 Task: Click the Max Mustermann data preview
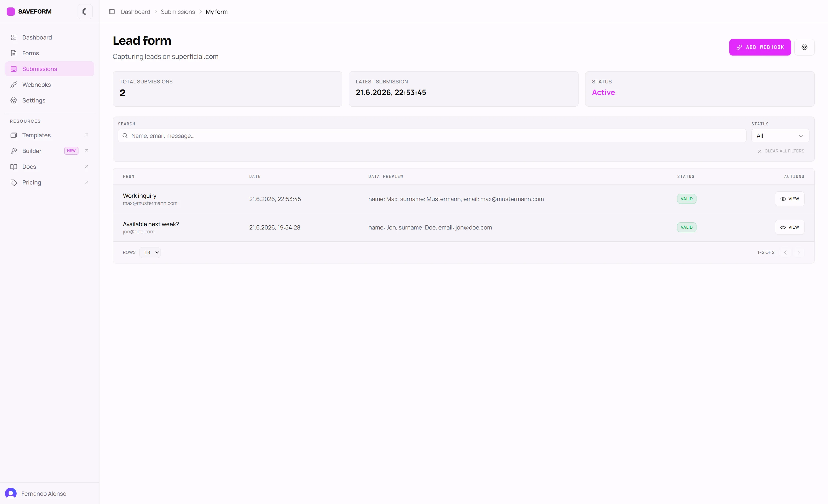[x=456, y=199]
